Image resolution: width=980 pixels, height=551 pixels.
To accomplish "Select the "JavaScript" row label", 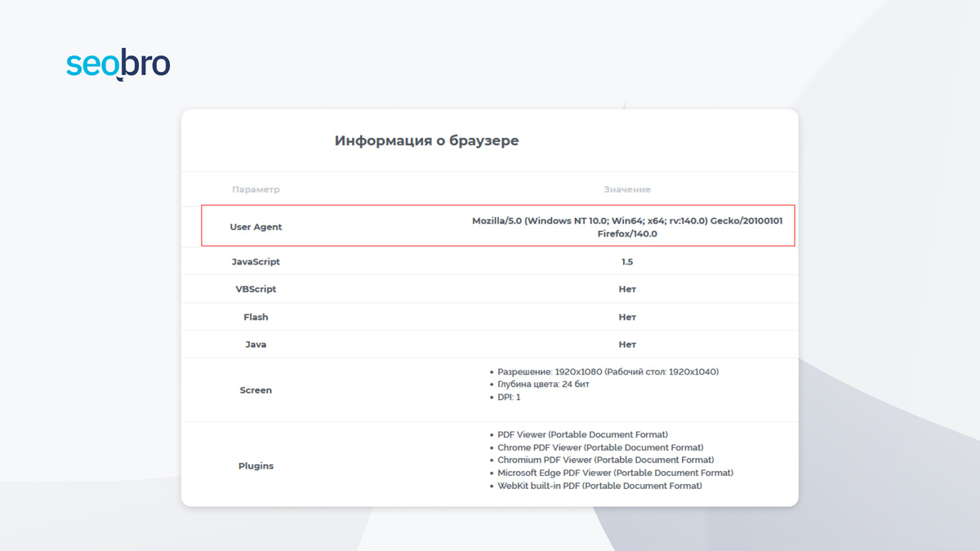I will click(x=256, y=262).
